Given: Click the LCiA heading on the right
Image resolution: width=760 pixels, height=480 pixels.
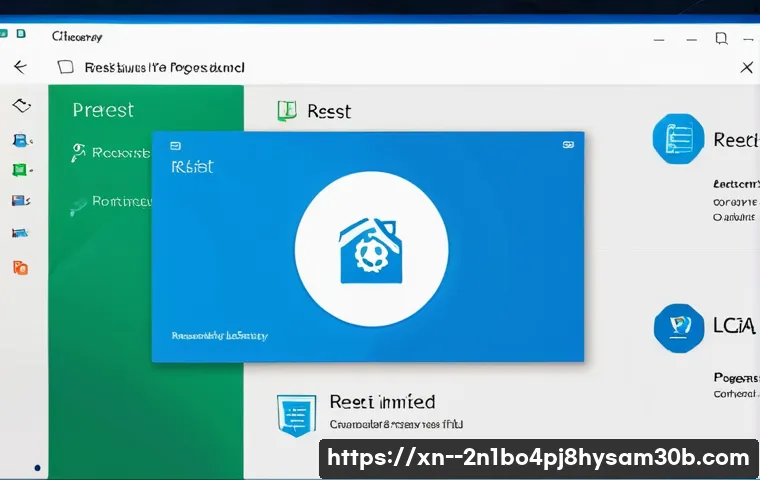Looking at the screenshot, I should click(734, 325).
